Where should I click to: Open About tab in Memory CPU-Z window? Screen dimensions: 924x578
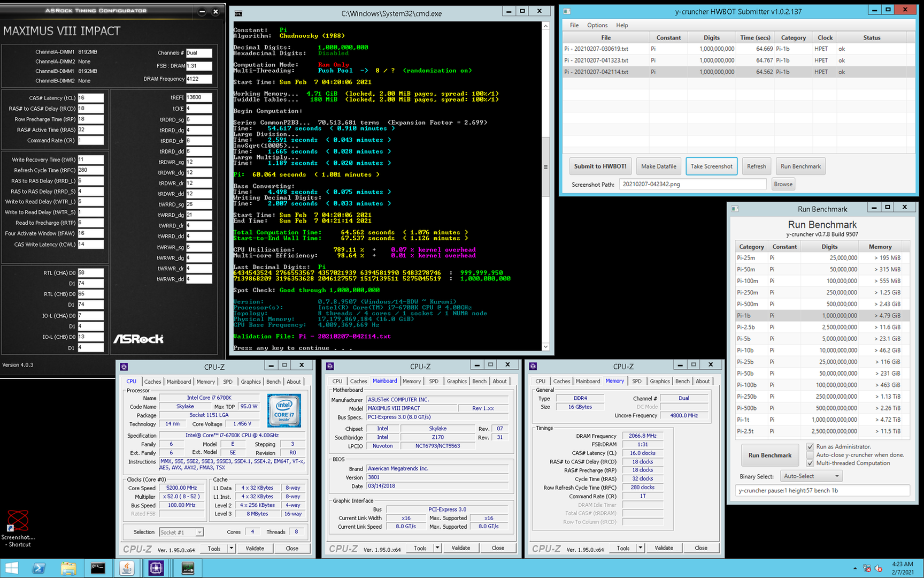[703, 381]
